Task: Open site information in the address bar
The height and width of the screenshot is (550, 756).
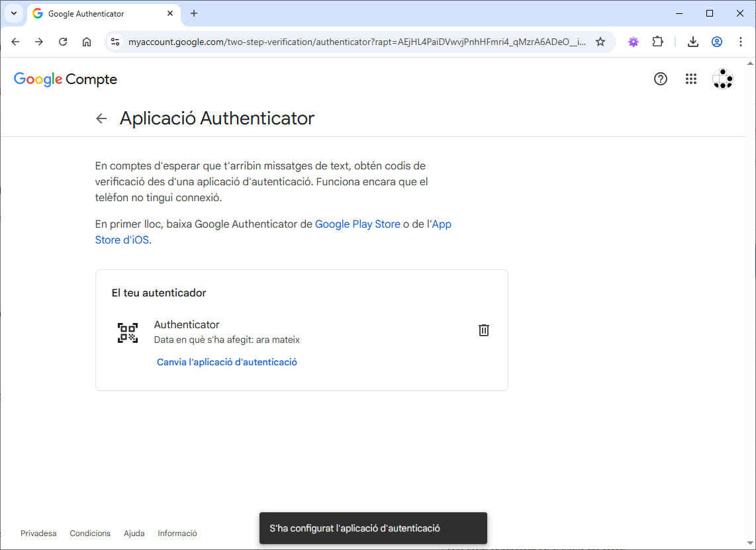Action: [115, 41]
